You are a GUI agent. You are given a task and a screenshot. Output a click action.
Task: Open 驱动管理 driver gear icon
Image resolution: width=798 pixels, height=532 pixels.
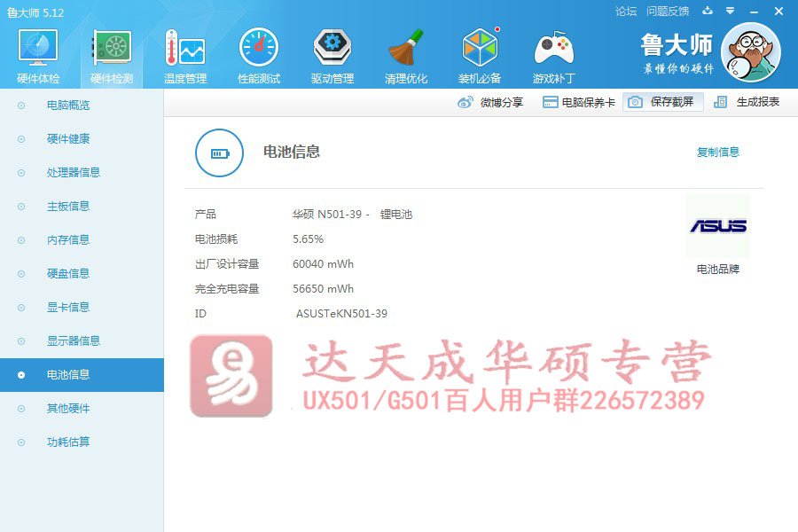[332, 48]
